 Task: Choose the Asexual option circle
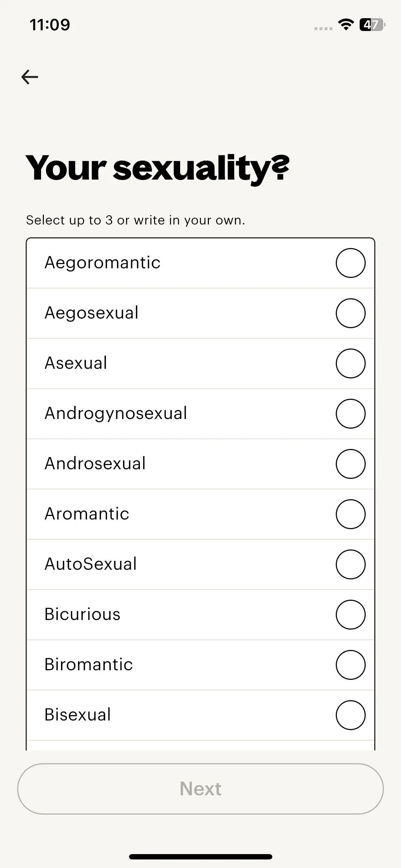[350, 363]
